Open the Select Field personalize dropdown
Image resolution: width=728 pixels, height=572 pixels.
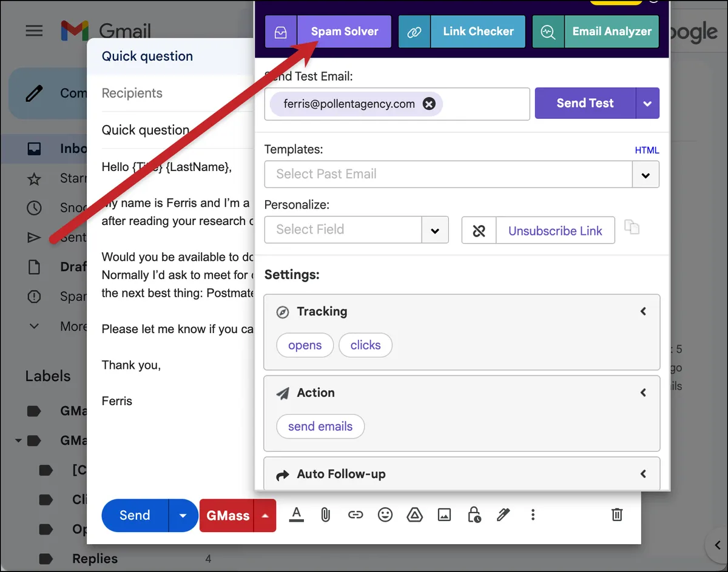435,230
